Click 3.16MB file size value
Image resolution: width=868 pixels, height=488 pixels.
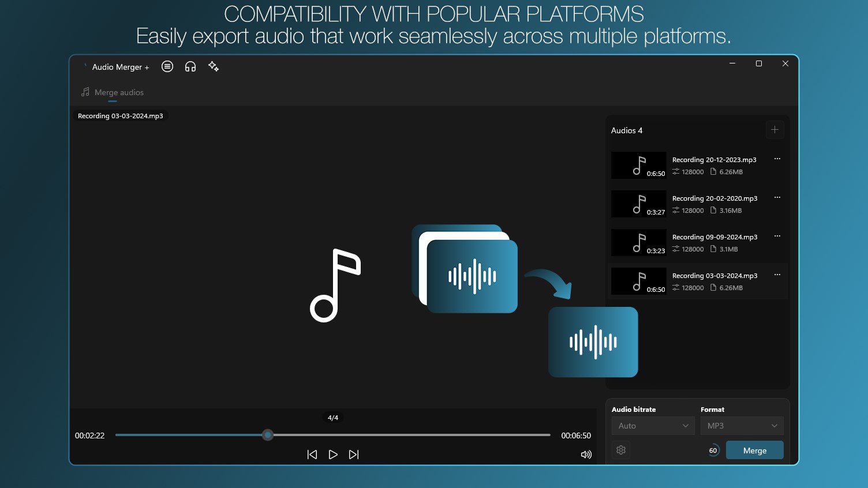(731, 211)
